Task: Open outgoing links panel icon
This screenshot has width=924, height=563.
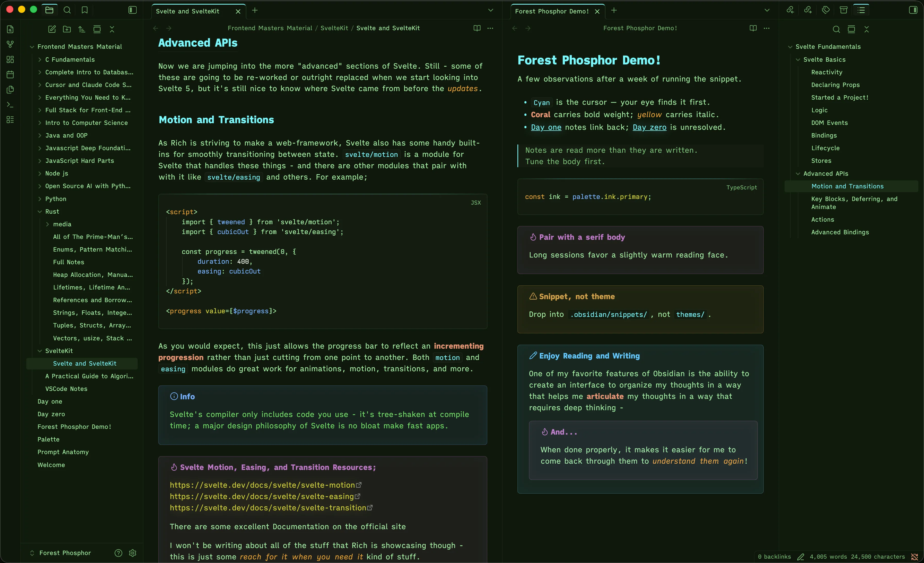Action: click(x=808, y=10)
